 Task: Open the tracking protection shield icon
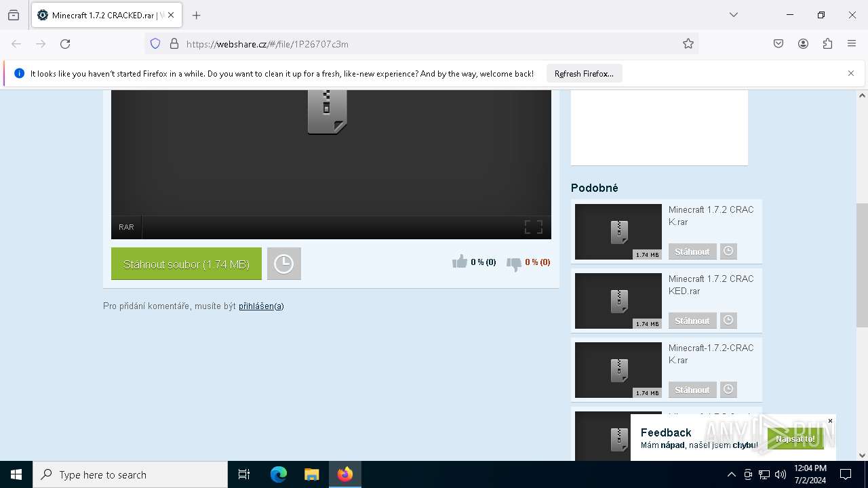pyautogui.click(x=155, y=44)
